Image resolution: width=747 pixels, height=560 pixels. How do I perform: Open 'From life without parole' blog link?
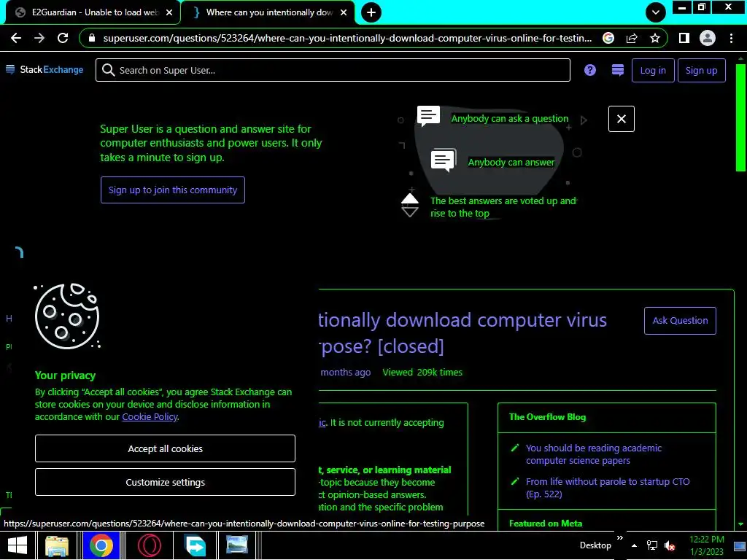(x=608, y=488)
